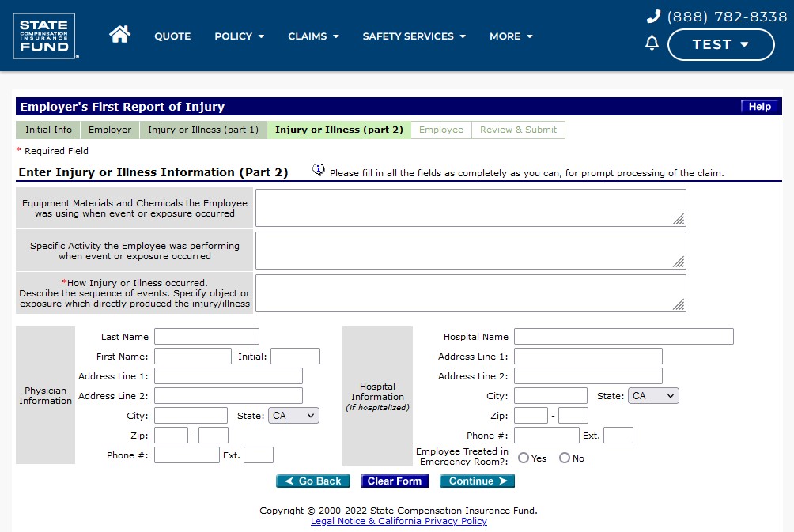Viewport: 794px width, 532px height.
Task: Open Legal Notice & California Privacy Policy link
Action: (x=399, y=522)
